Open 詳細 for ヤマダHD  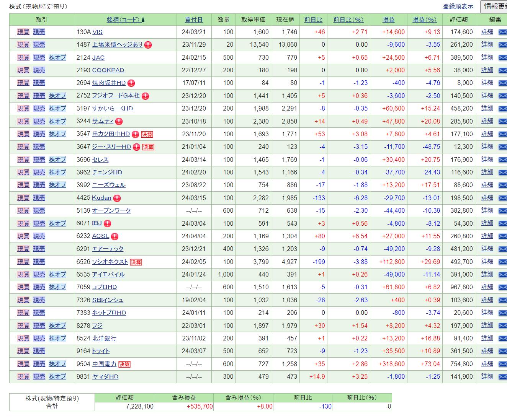487,376
